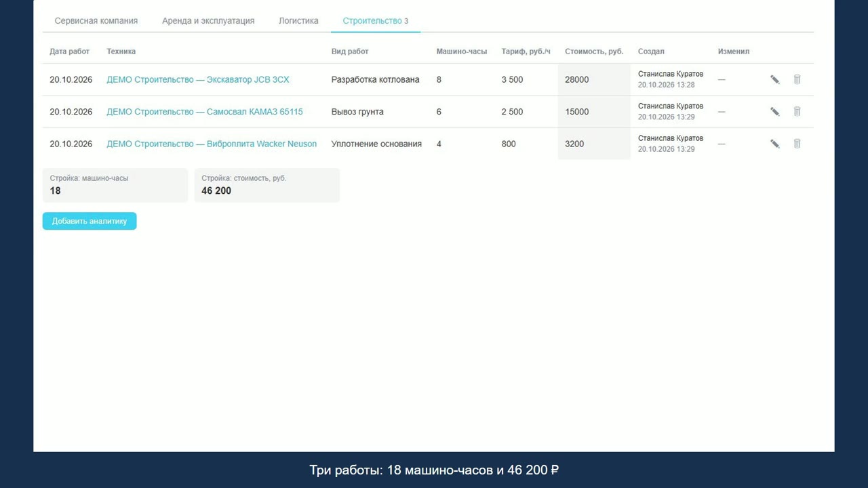Viewport: 868px width, 488px height.
Task: Delete the Виброплита Wacker Neuson row
Action: click(x=797, y=144)
